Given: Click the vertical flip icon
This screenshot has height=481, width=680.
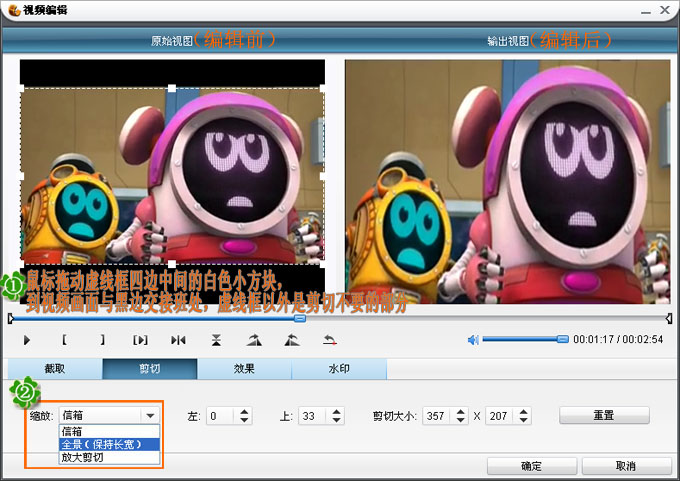Looking at the screenshot, I should tap(216, 340).
